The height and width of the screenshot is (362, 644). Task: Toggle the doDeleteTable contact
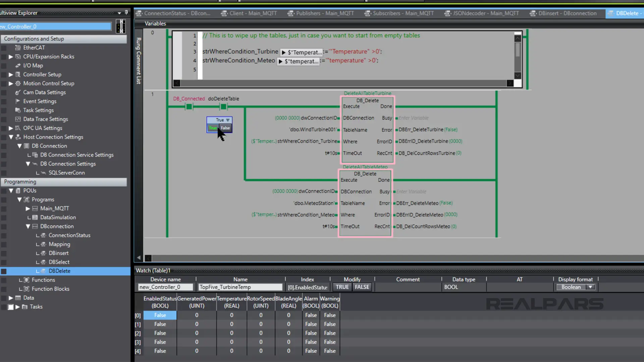(223, 107)
